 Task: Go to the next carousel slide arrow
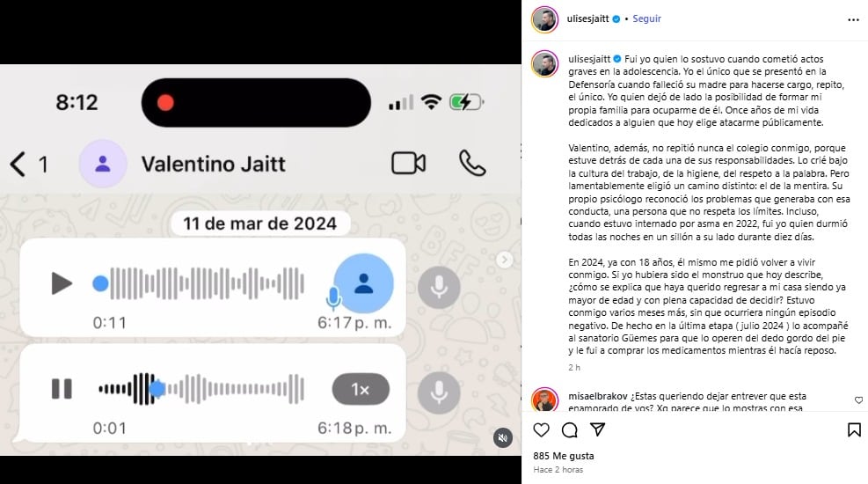pos(504,260)
